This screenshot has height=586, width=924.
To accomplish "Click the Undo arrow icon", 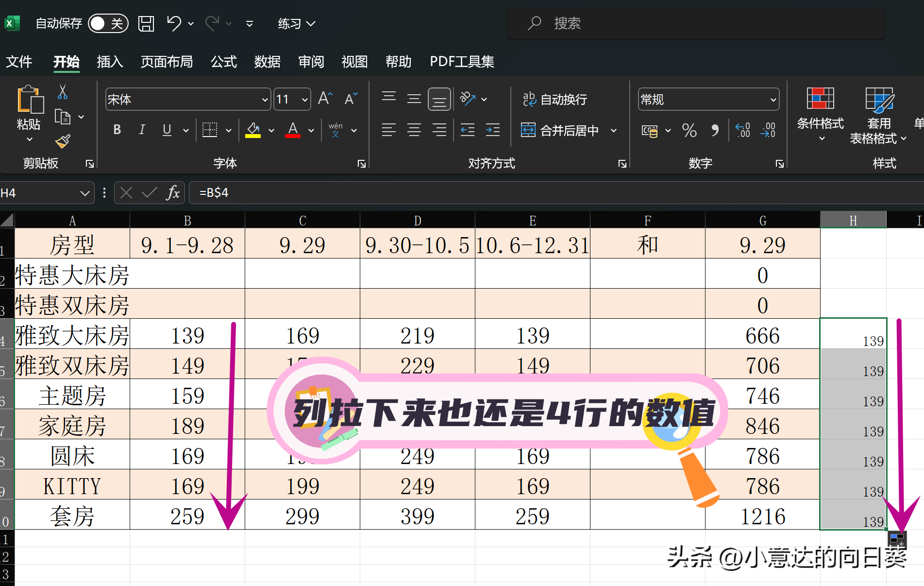I will pyautogui.click(x=174, y=23).
